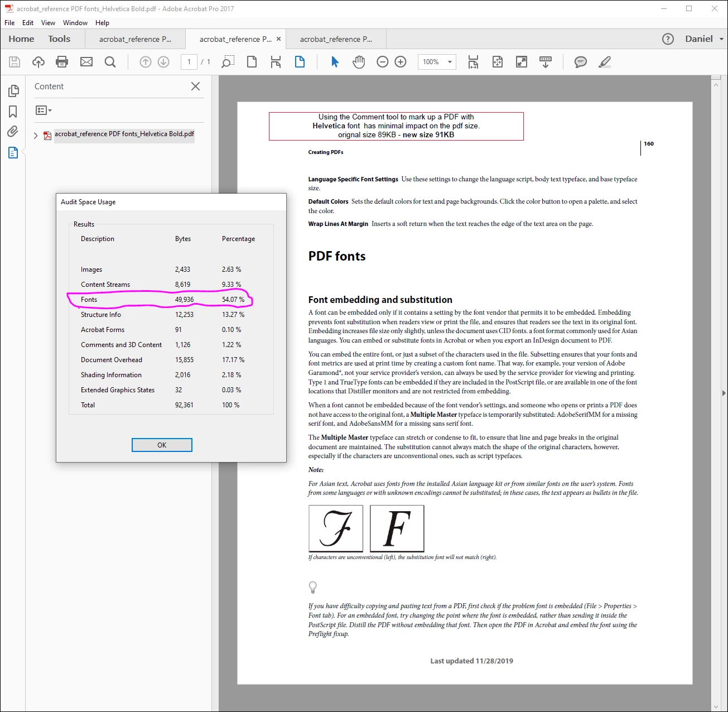Viewport: 728px width, 712px height.
Task: Send file by email envelope icon
Action: [86, 62]
